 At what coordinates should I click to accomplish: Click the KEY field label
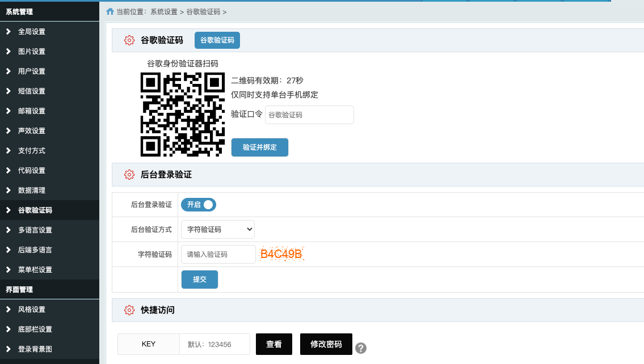tap(149, 344)
